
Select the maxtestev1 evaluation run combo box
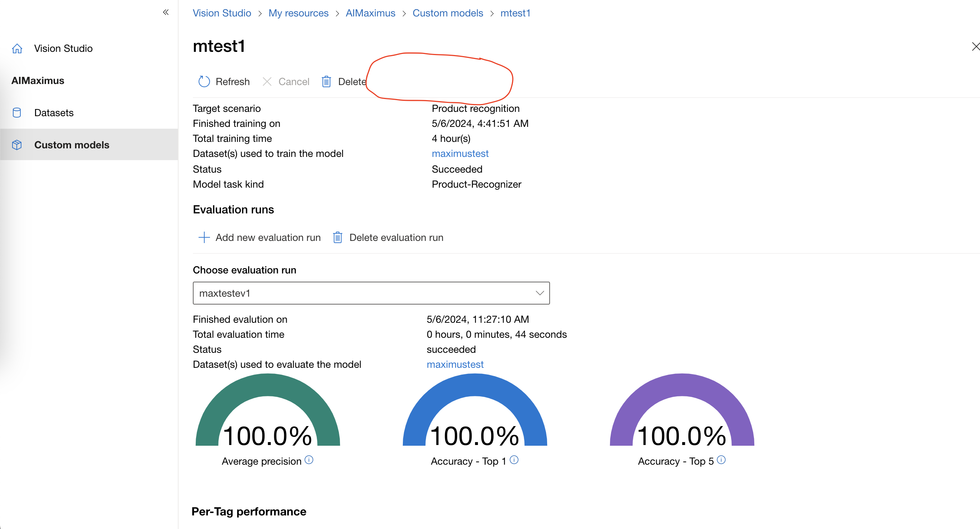(371, 293)
